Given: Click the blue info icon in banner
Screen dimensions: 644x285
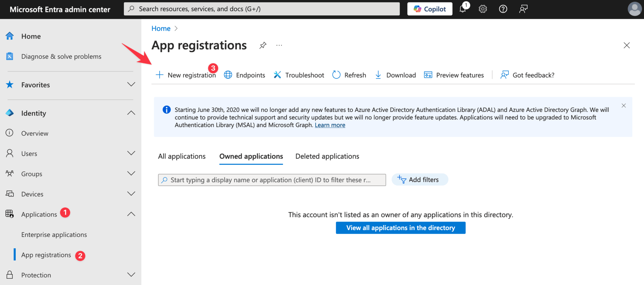Looking at the screenshot, I should (166, 110).
